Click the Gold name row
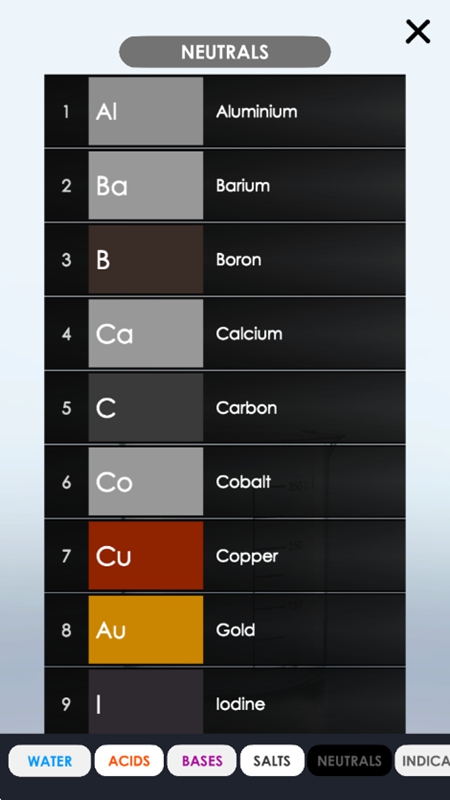The width and height of the screenshot is (450, 800). click(x=304, y=629)
